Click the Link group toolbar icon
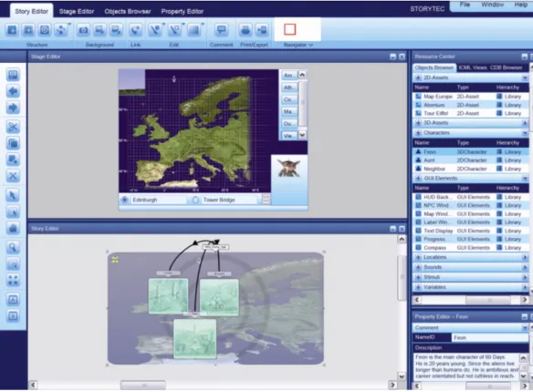Viewport: 533px width, 392px height. [136, 30]
